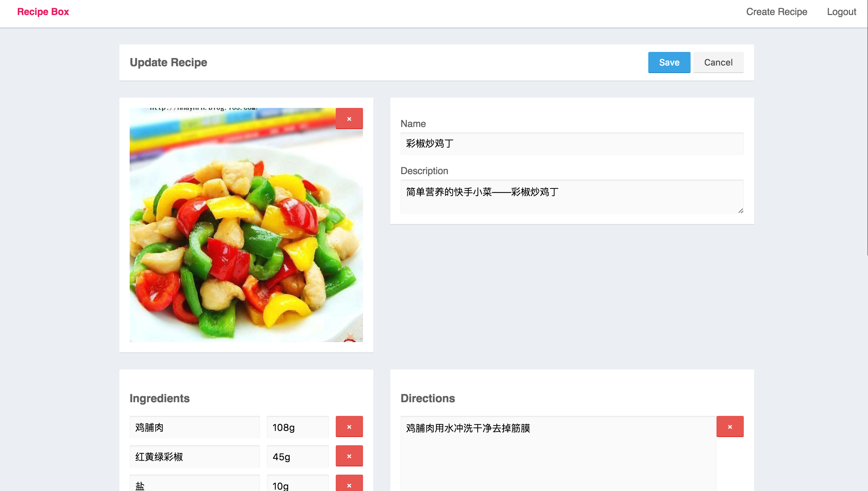The image size is (868, 491).
Task: Click the first direction step textarea
Action: tap(558, 454)
